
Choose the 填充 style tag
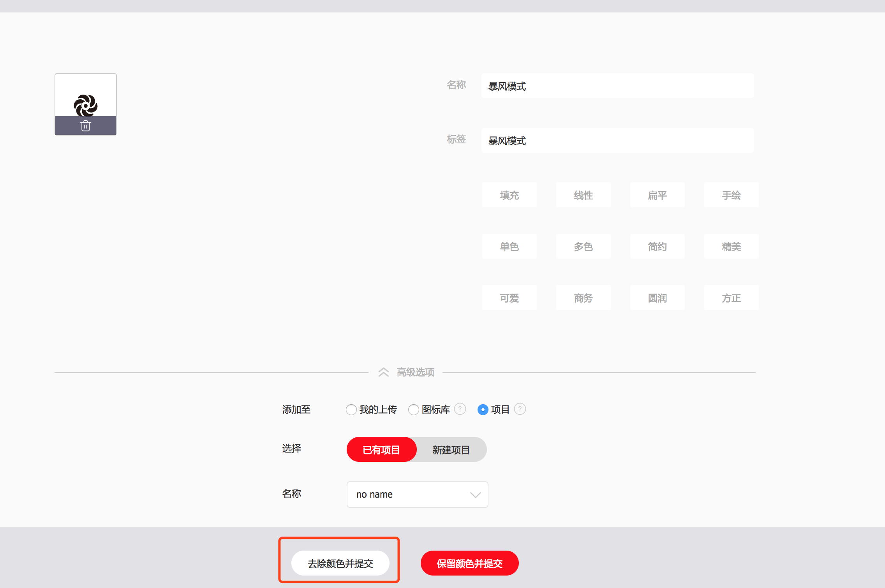tap(509, 195)
